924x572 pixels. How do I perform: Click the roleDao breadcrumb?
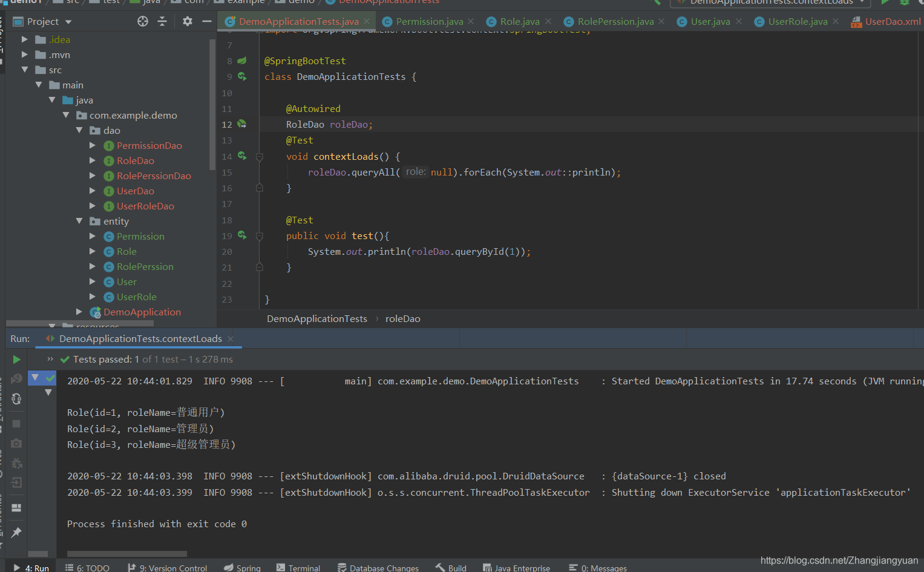(403, 318)
